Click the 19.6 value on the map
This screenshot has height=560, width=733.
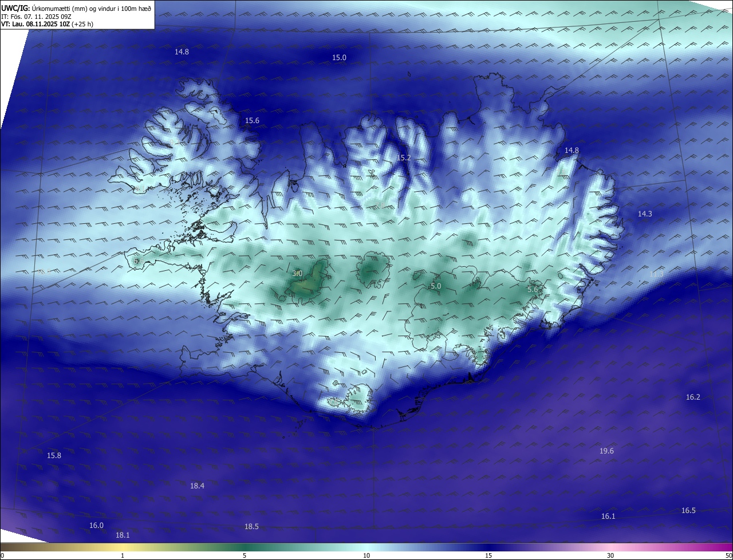click(606, 451)
